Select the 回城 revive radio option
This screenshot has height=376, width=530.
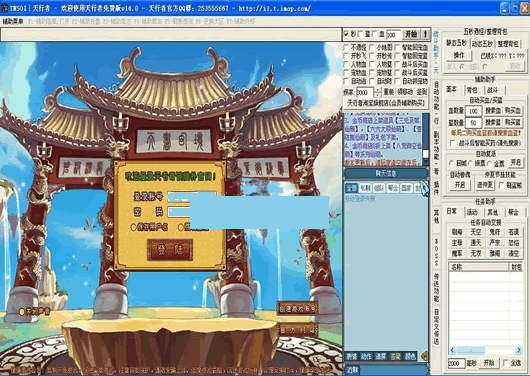(452, 163)
